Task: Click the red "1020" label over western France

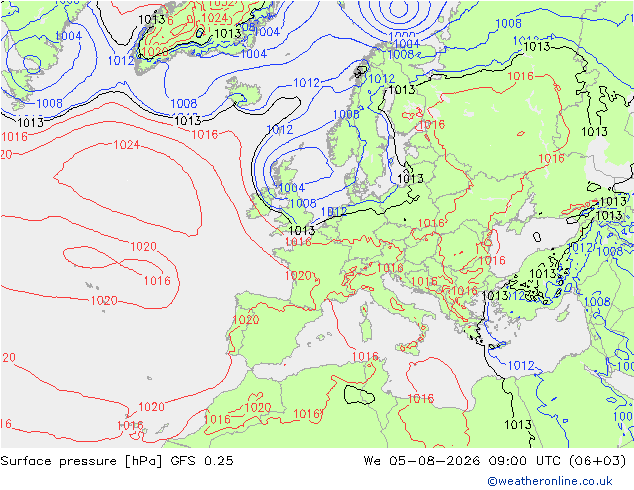Action: click(298, 276)
